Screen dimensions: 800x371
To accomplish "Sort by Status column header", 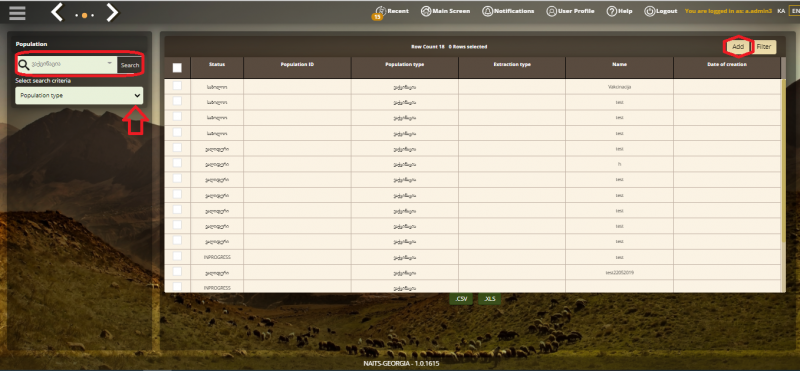I will tap(217, 67).
